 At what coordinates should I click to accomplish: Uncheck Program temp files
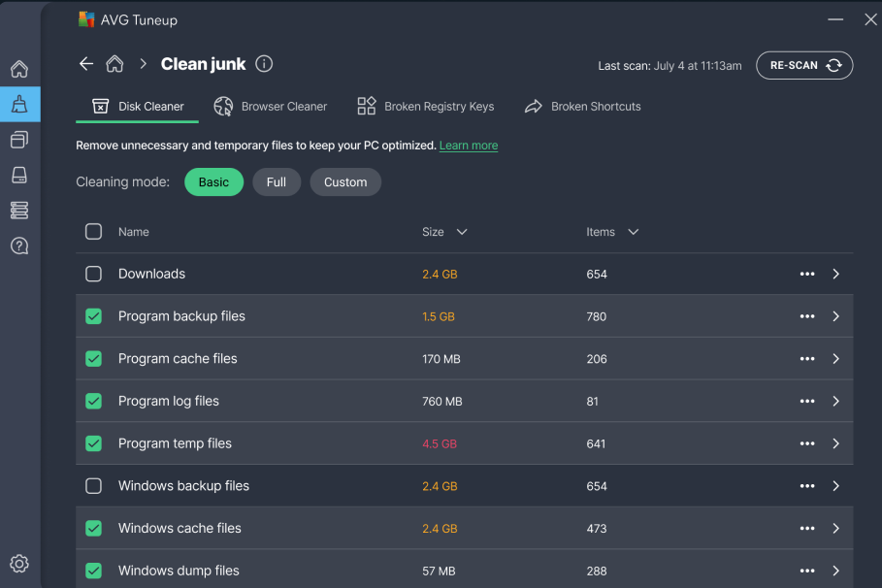(x=93, y=443)
